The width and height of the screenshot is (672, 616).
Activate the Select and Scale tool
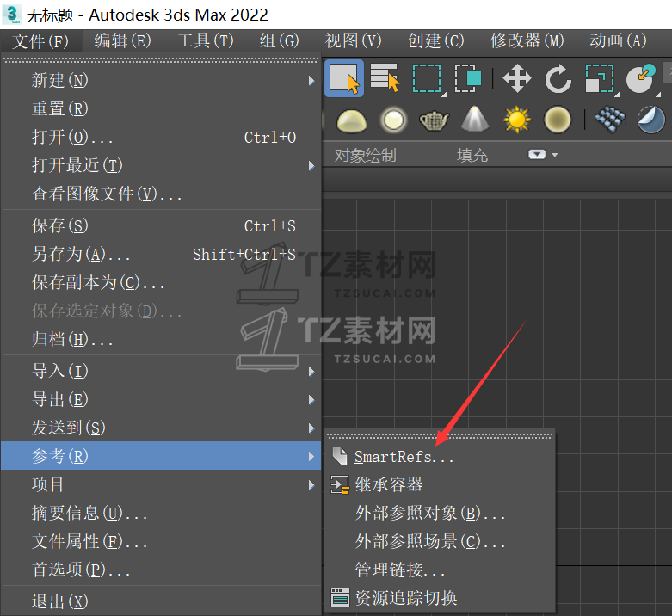click(600, 78)
